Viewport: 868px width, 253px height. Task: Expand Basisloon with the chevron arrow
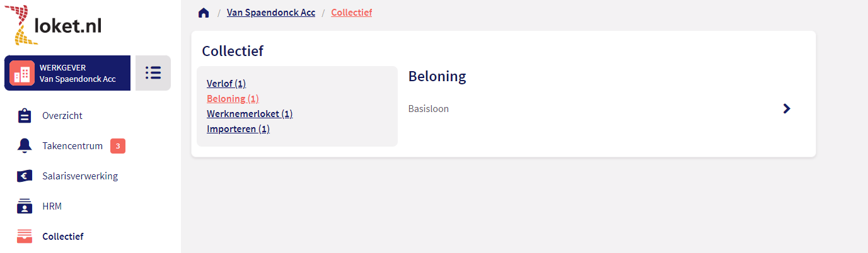tap(786, 109)
